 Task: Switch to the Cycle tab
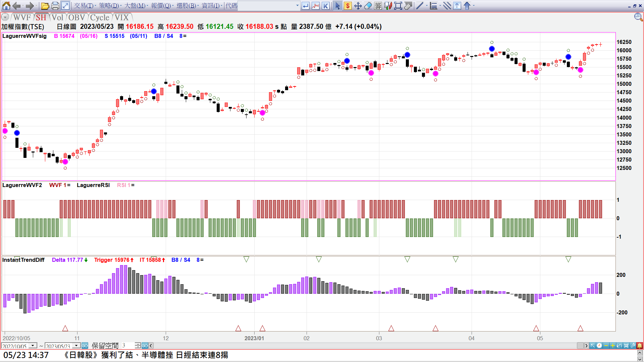[x=100, y=17]
